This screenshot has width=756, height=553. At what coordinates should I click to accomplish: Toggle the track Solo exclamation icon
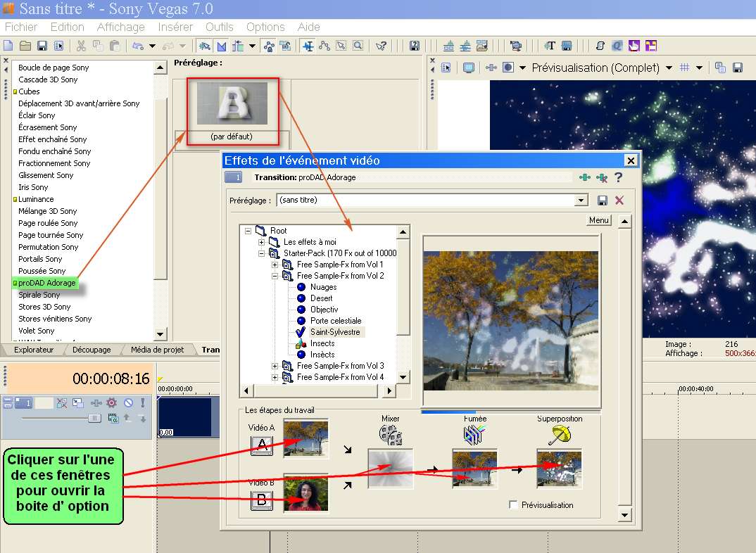tap(143, 402)
